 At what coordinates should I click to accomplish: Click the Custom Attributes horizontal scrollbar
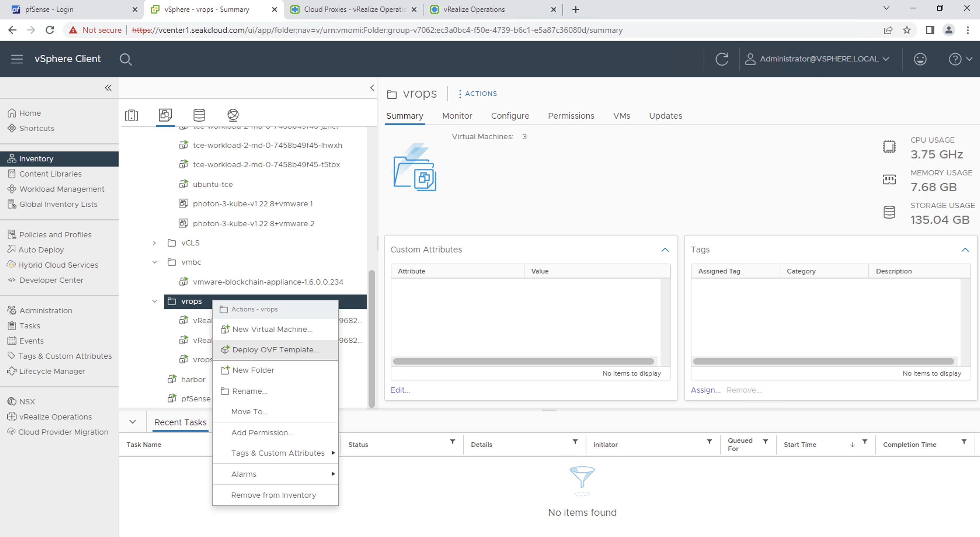point(523,361)
